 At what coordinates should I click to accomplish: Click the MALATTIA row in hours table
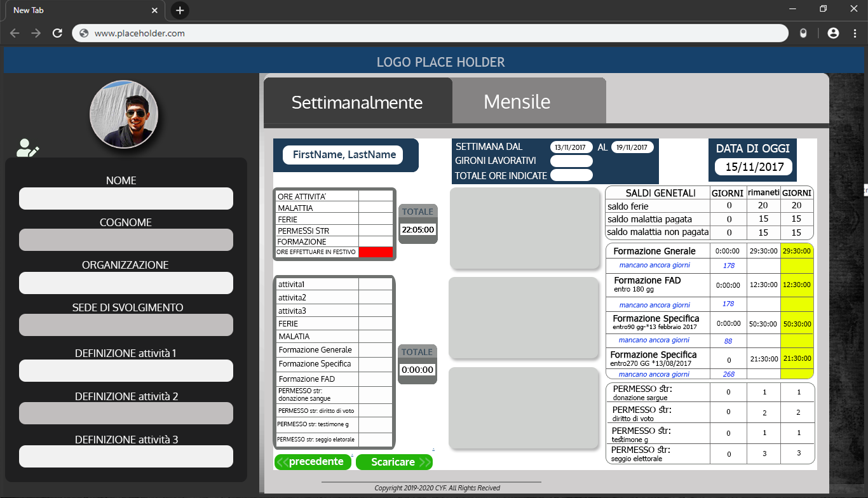pyautogui.click(x=334, y=208)
